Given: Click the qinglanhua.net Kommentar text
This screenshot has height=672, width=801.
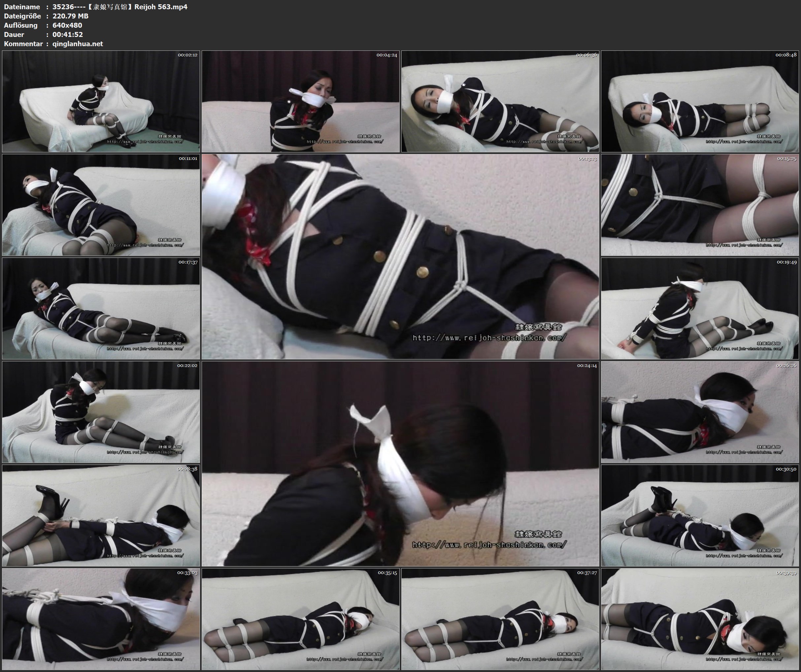Looking at the screenshot, I should [x=78, y=44].
